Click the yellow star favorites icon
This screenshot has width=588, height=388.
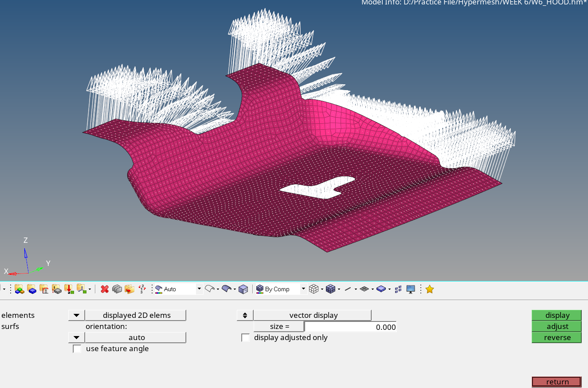tap(429, 289)
